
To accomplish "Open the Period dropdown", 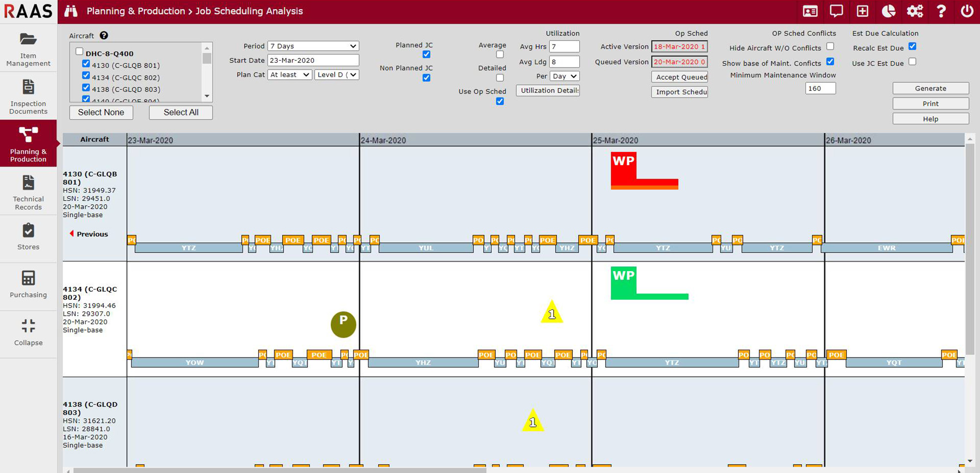I will (313, 46).
